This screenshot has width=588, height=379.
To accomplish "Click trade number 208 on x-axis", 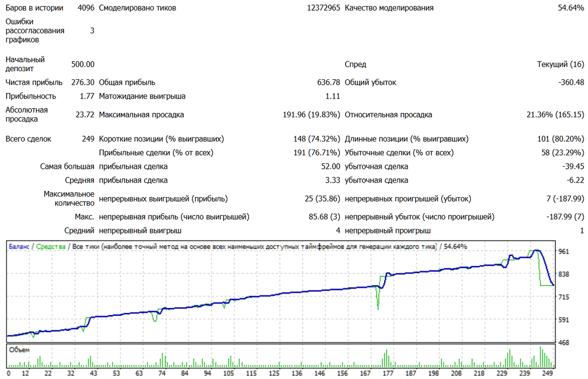I will click(x=456, y=373).
